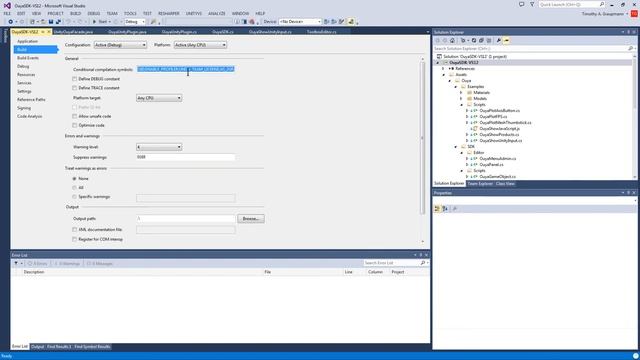Enable Register for COM interop checkbox
The width and height of the screenshot is (640, 360).
74,240
